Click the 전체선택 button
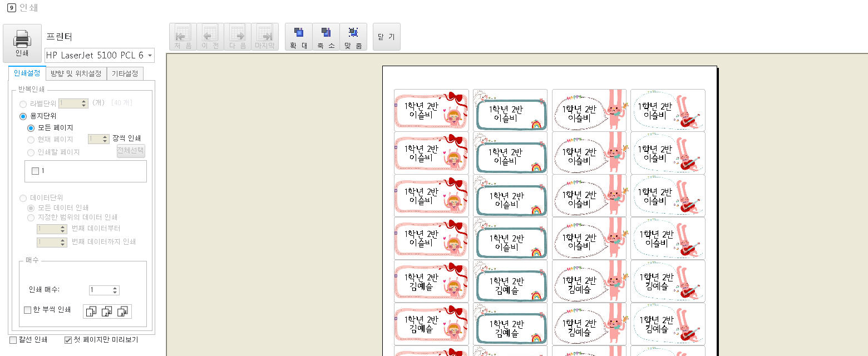Screen dimensions: 868x356 [x=131, y=151]
